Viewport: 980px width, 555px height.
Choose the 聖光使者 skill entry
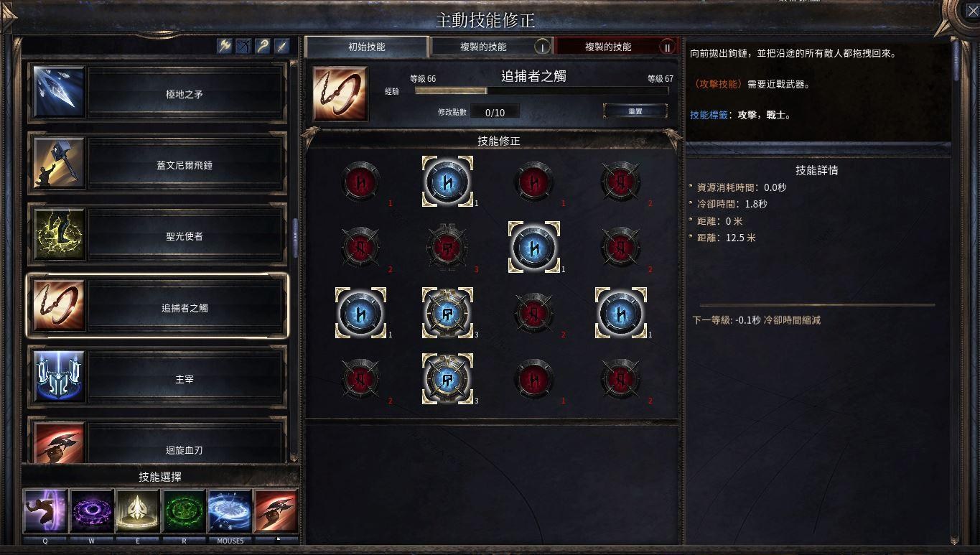(157, 235)
